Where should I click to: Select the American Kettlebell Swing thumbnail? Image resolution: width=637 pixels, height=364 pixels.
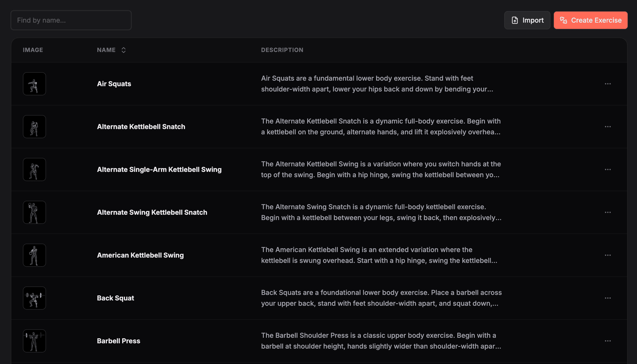[34, 255]
